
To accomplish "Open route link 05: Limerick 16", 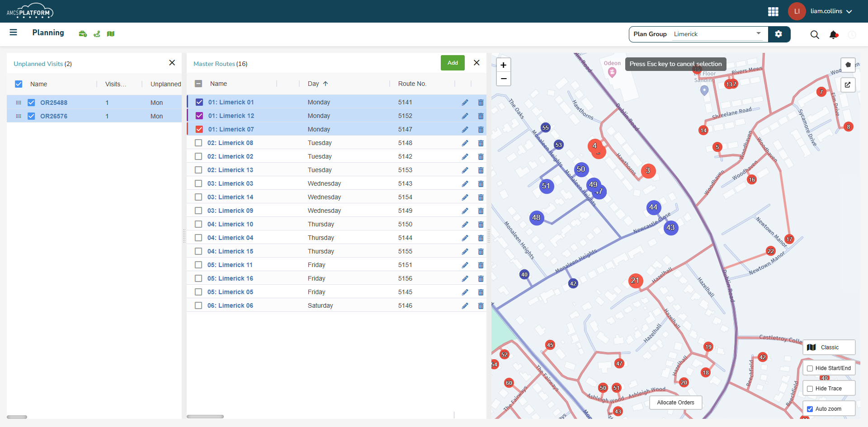I will click(x=231, y=278).
